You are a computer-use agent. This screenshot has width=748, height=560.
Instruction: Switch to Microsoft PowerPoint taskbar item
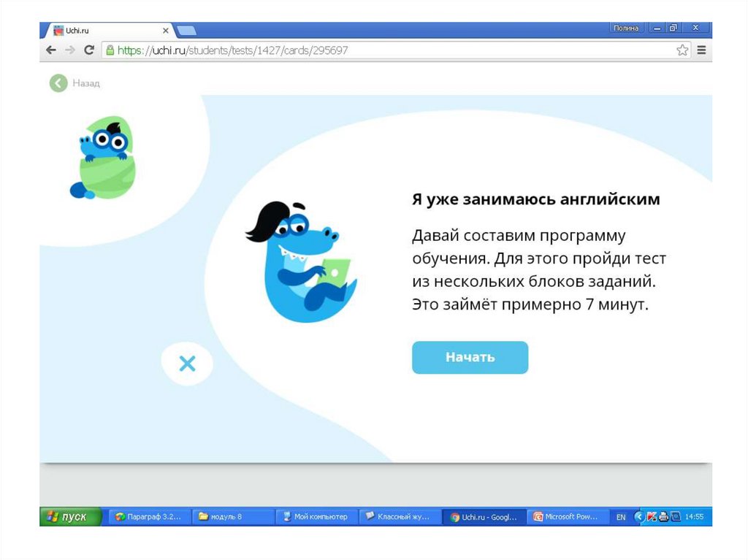tap(568, 517)
